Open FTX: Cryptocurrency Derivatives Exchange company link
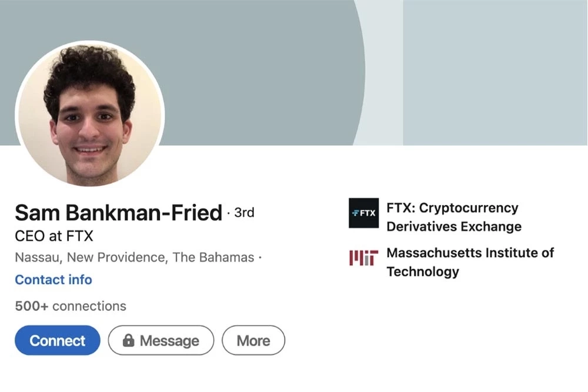The height and width of the screenshot is (392, 588). [x=453, y=217]
